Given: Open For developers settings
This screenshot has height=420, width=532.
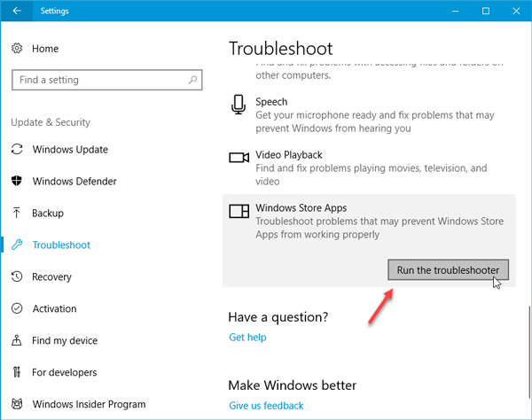Looking at the screenshot, I should (65, 372).
